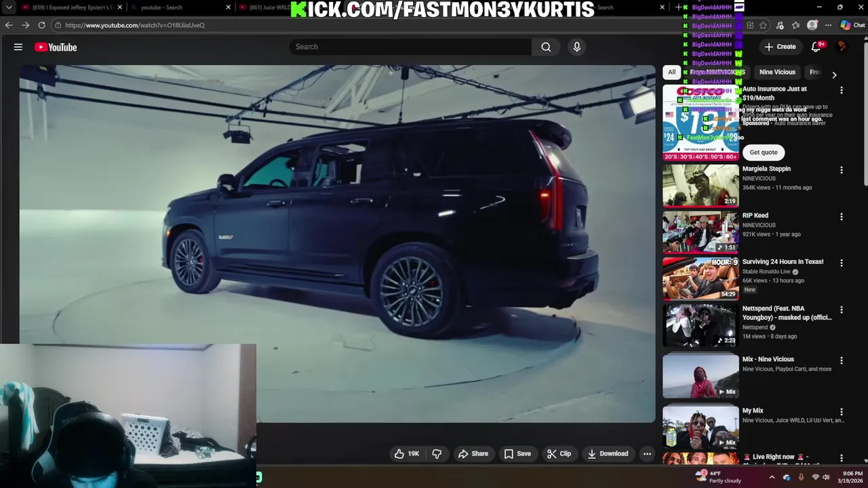Click the browser address bar URL
868x488 pixels.
[135, 25]
